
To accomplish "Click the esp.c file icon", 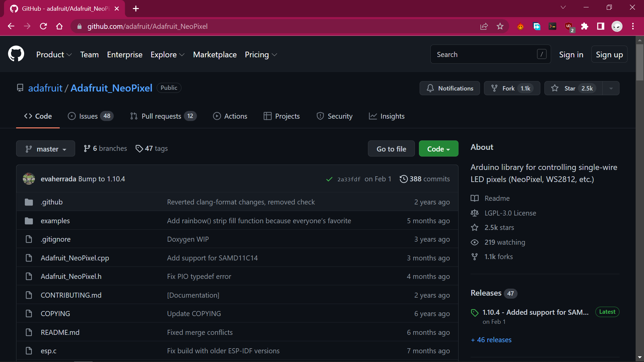I will (x=29, y=351).
